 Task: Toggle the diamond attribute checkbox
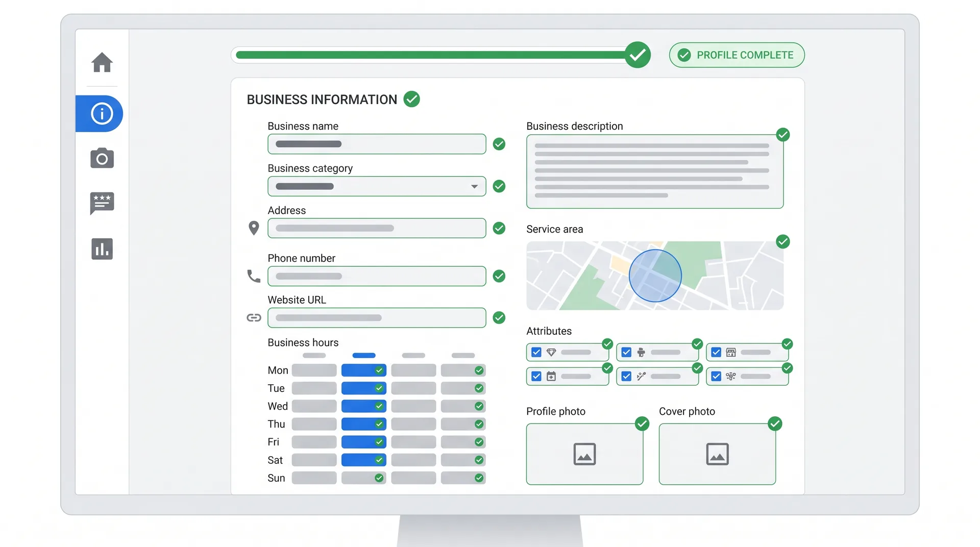[x=536, y=352]
